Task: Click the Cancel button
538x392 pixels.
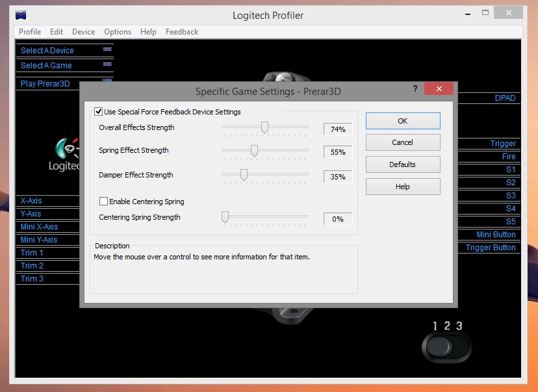Action: click(x=403, y=142)
